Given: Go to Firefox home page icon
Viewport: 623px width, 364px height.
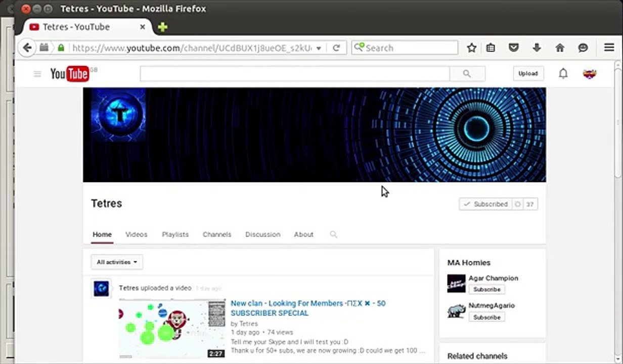Looking at the screenshot, I should click(560, 48).
